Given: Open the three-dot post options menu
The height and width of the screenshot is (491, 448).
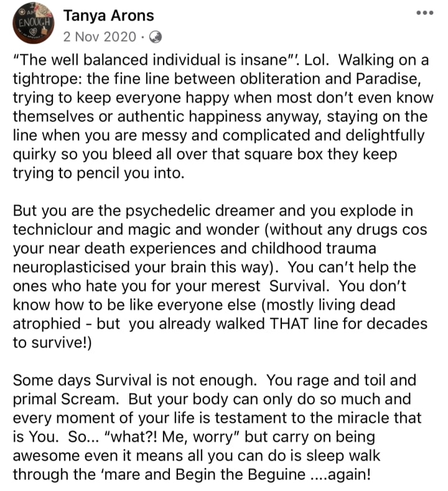Looking at the screenshot, I should pos(424,13).
